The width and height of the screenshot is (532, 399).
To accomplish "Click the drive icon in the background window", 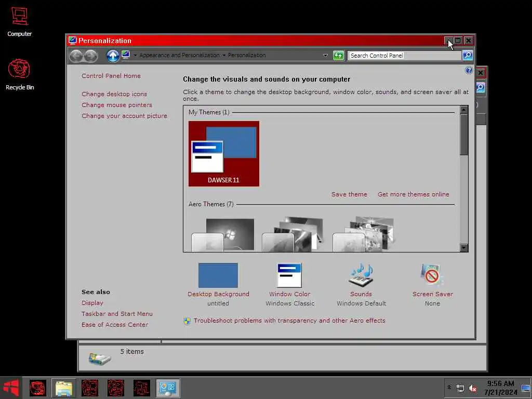I will (x=100, y=358).
